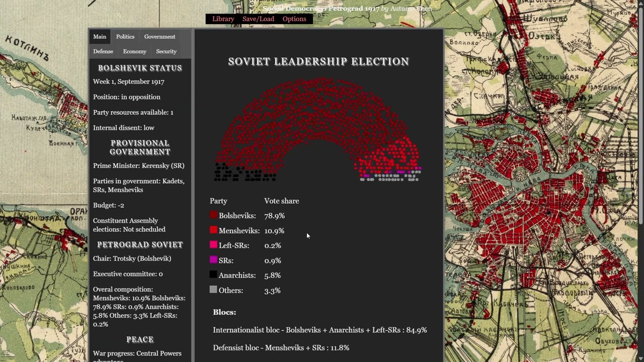Click the Blocs: label

tap(224, 312)
